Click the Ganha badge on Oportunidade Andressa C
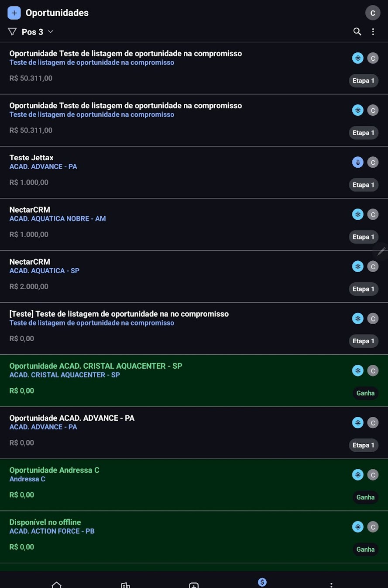The height and width of the screenshot is (588, 388). click(365, 497)
